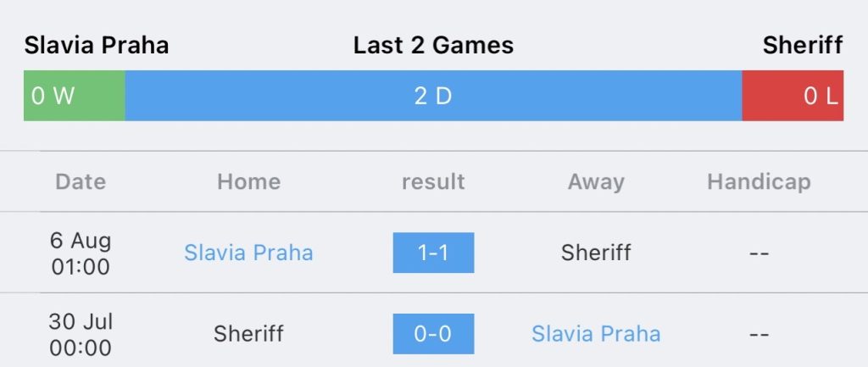The width and height of the screenshot is (868, 367).
Task: Click the 30 Jul 00:00 date cell
Action: coord(81,334)
